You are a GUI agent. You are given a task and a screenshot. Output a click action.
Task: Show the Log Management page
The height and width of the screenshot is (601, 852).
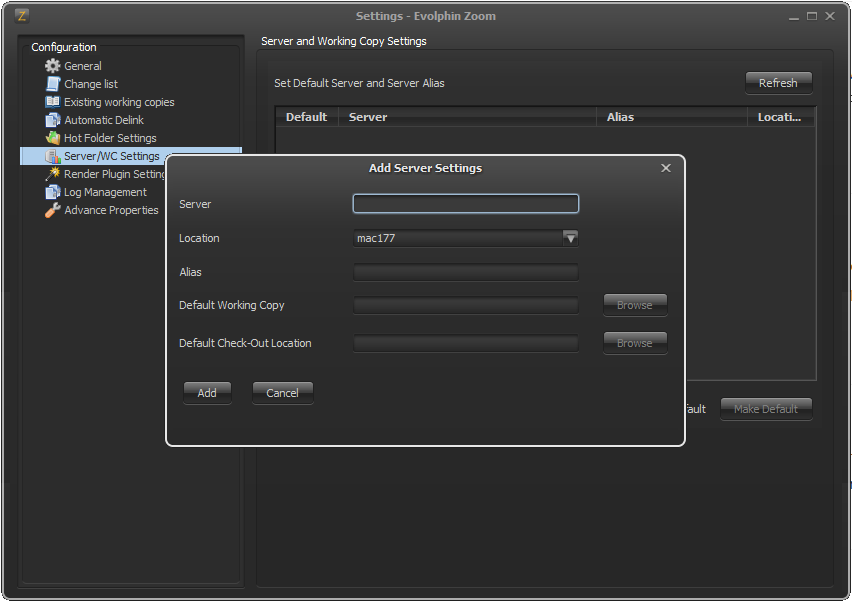105,192
